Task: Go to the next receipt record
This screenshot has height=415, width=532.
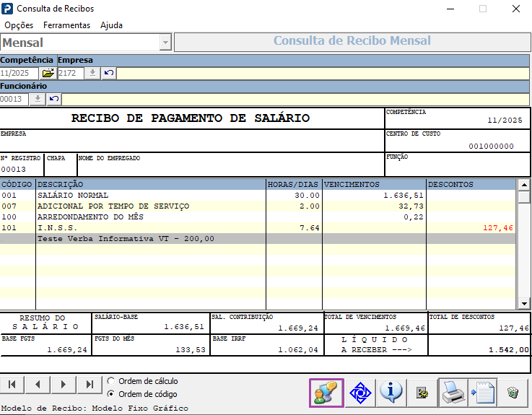Action: pos(64,385)
